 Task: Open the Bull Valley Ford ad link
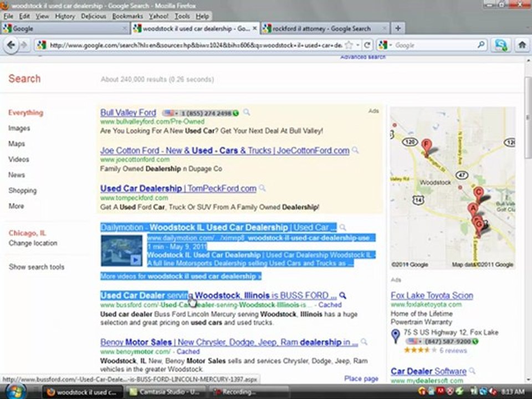[128, 112]
